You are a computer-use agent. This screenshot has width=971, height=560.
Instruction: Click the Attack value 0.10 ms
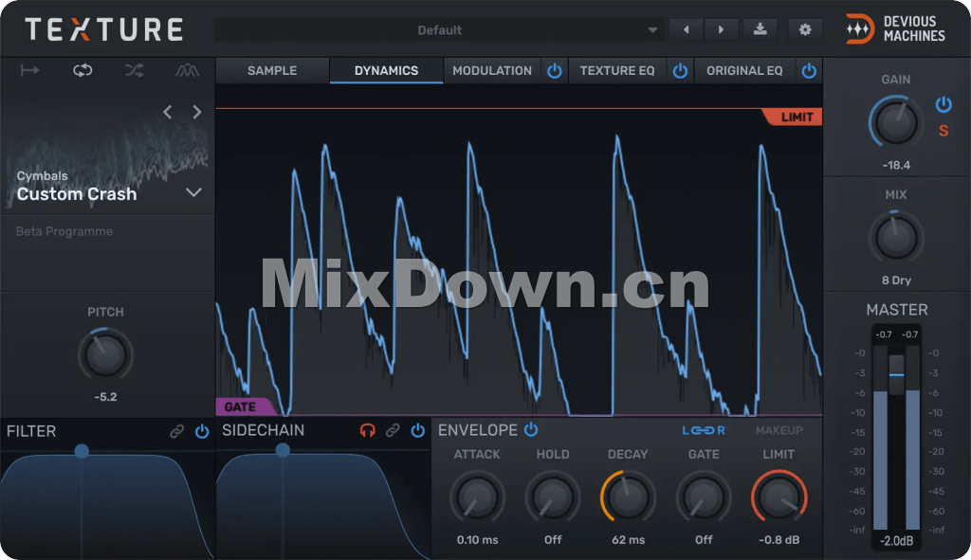click(x=477, y=539)
